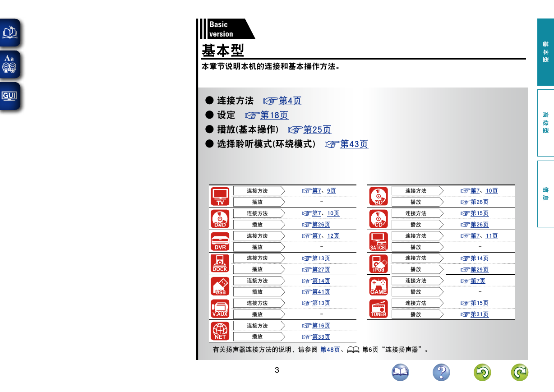Screen dimensions: 554x392
Task: Click the DOCK source icon
Action: (220, 263)
